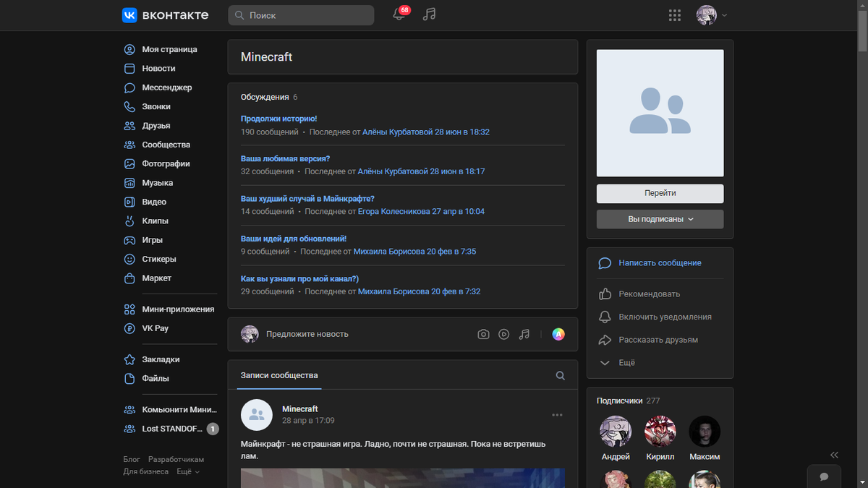Open Разработчикам footer link
The image size is (868, 488).
click(176, 460)
